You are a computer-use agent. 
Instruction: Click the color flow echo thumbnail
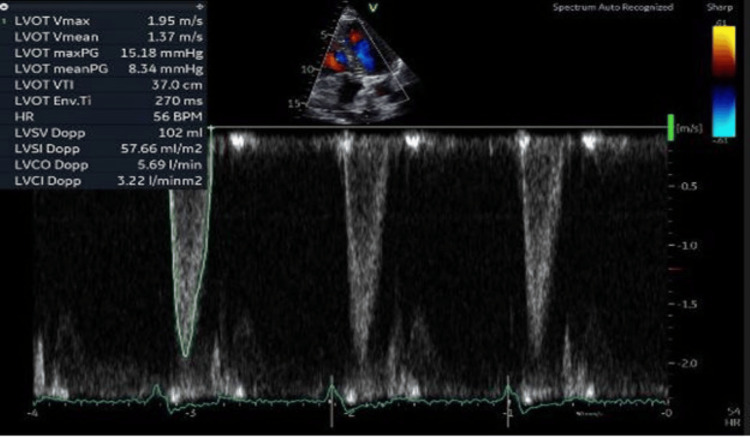358,65
